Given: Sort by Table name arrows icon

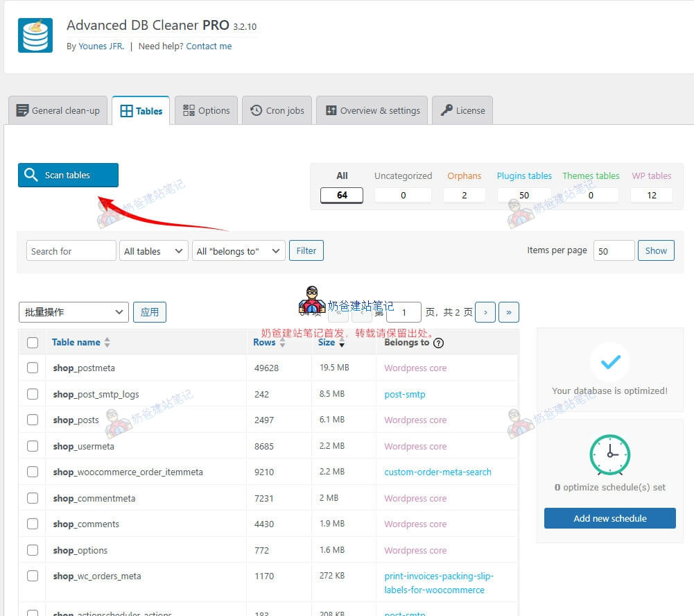Looking at the screenshot, I should pos(107,343).
